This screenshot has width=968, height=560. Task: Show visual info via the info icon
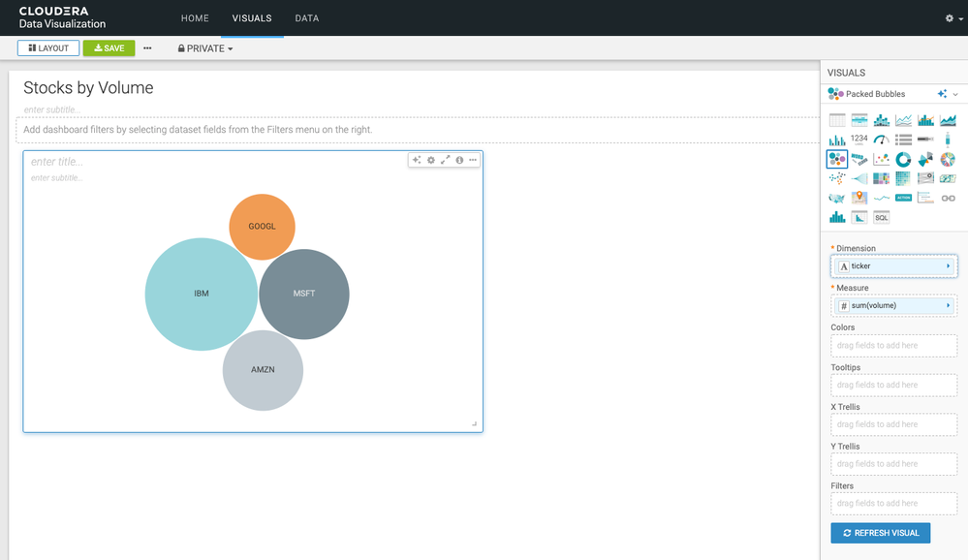(459, 160)
